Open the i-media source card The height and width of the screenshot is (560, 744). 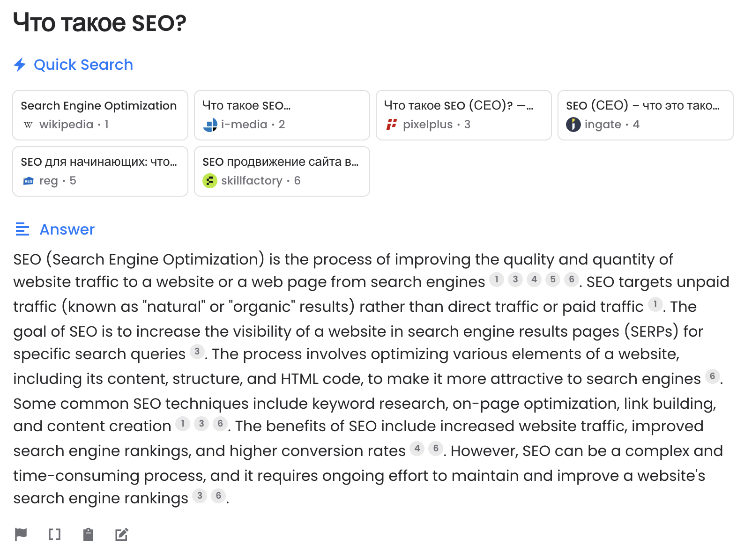282,115
